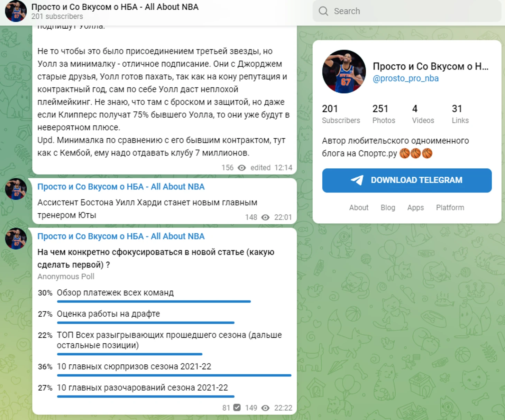Viewport: 505px width, 420px height.
Task: Click the Telegram paper plane icon
Action: click(x=357, y=180)
